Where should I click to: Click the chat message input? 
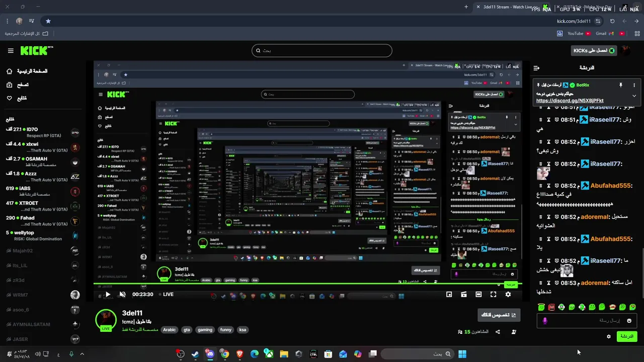pos(587,321)
